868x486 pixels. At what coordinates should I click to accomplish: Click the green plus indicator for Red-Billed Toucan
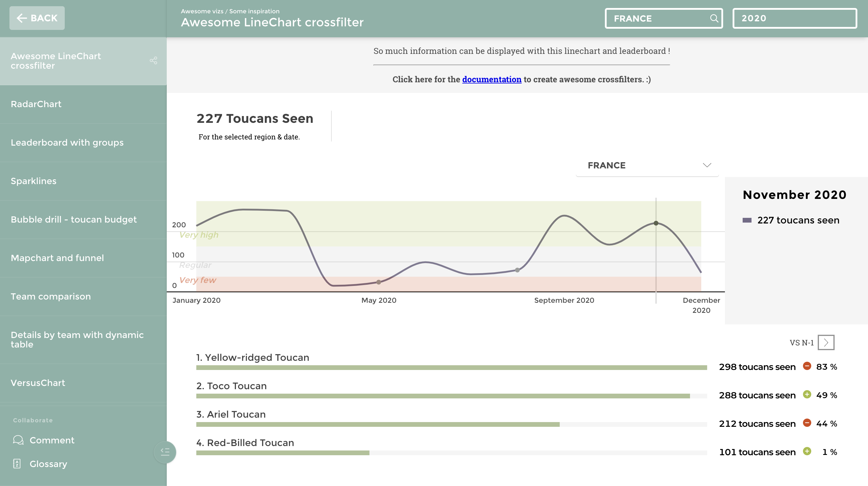pos(807,451)
